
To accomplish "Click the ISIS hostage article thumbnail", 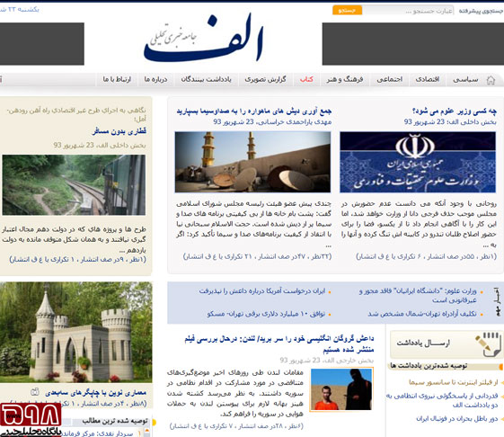I will click(x=341, y=389).
